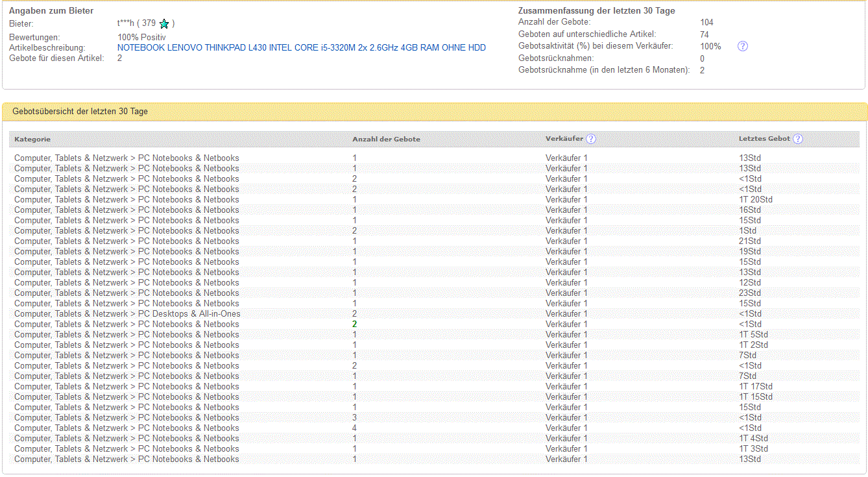
Task: Click the total bids value 104
Action: click(x=706, y=22)
